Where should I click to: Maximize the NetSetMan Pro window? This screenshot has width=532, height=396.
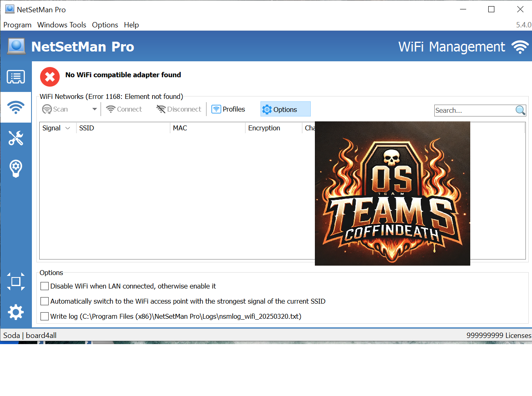(492, 9)
